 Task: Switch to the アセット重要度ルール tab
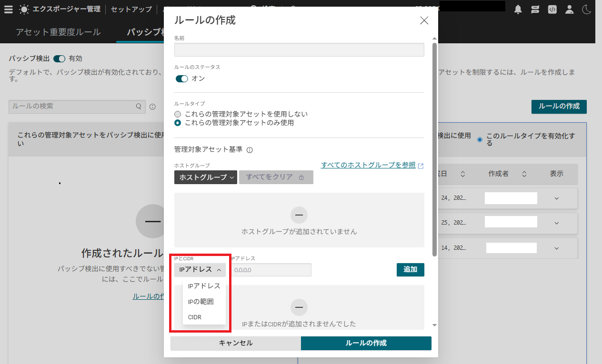[57, 32]
